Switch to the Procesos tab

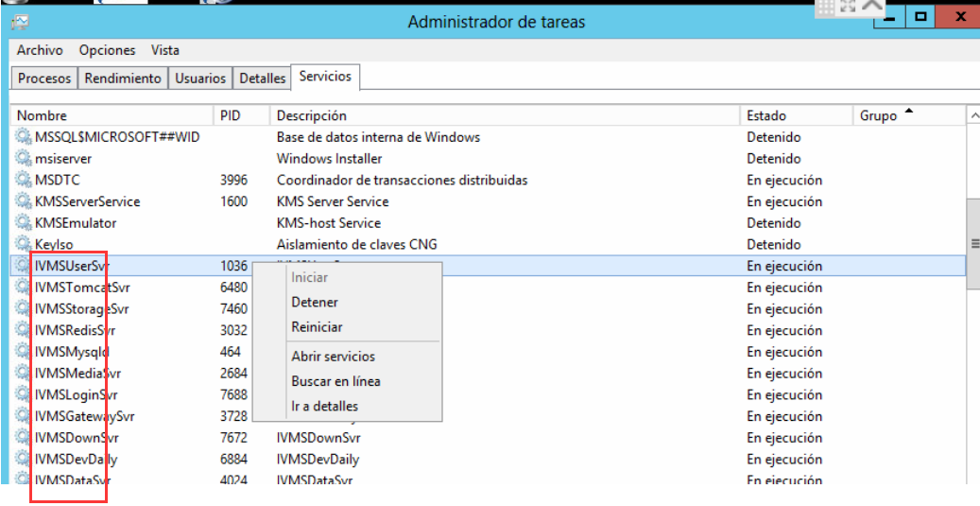point(44,79)
